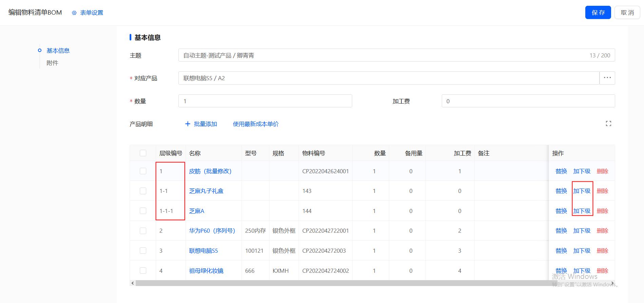This screenshot has width=644, height=303.
Task: Click 加下级 in the 华为P60 row
Action: pyautogui.click(x=582, y=231)
